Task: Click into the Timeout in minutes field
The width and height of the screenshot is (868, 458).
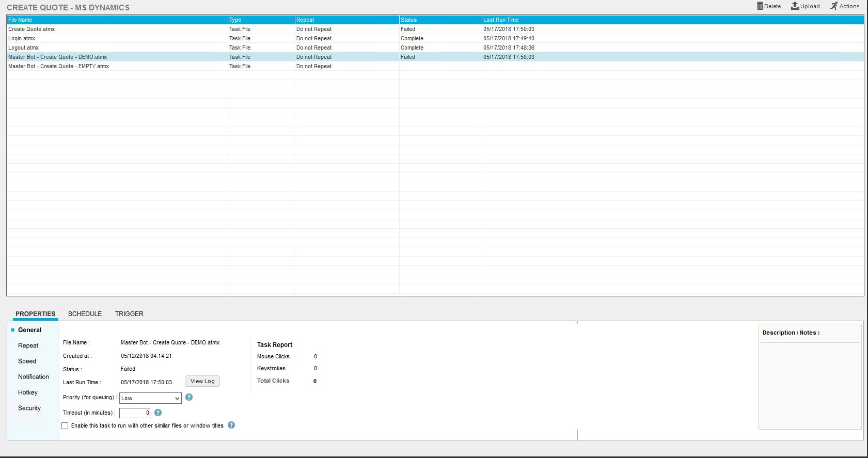Action: click(x=135, y=413)
